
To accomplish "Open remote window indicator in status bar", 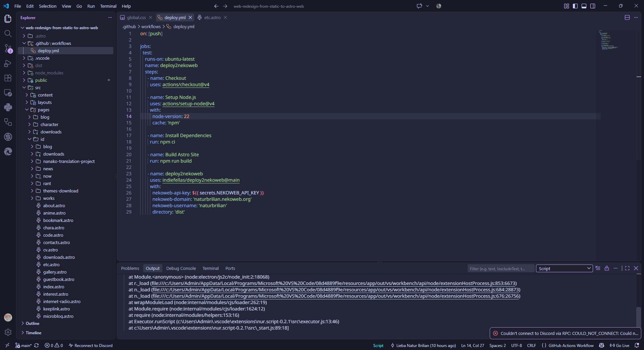I will click(x=7, y=345).
